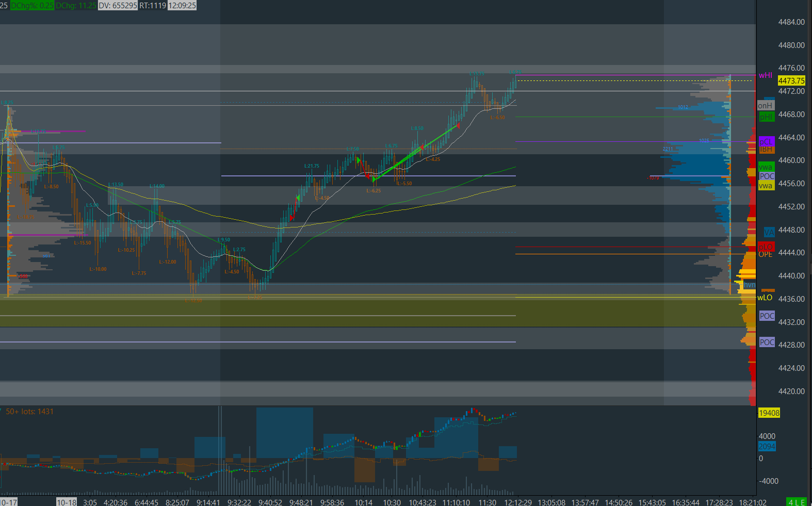Click the wHI weekly high label

tap(766, 75)
